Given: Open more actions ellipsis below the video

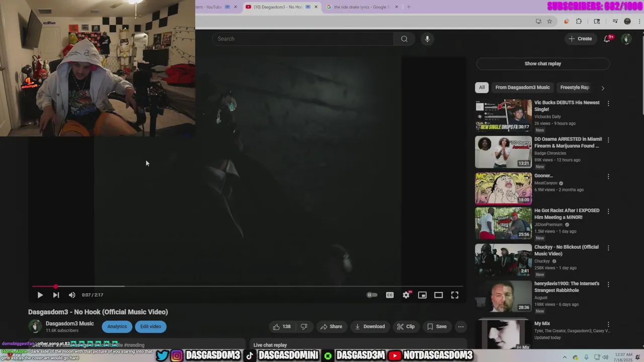Looking at the screenshot, I should 460,327.
